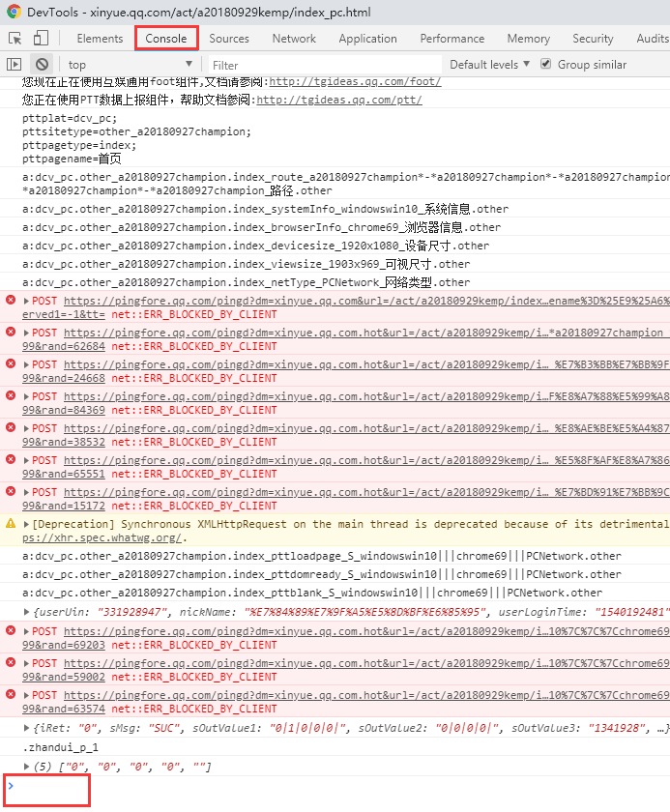Click the warning icon on Deprecation message
The width and height of the screenshot is (670, 812).
tap(11, 523)
